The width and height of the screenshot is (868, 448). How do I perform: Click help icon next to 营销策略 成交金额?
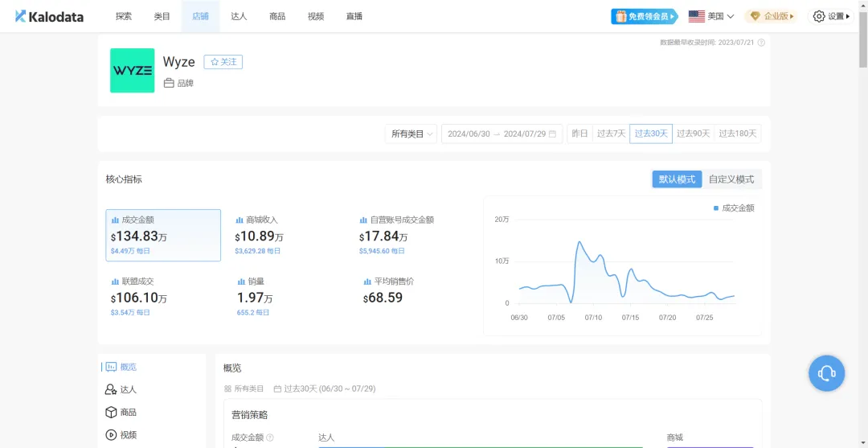[x=269, y=438]
